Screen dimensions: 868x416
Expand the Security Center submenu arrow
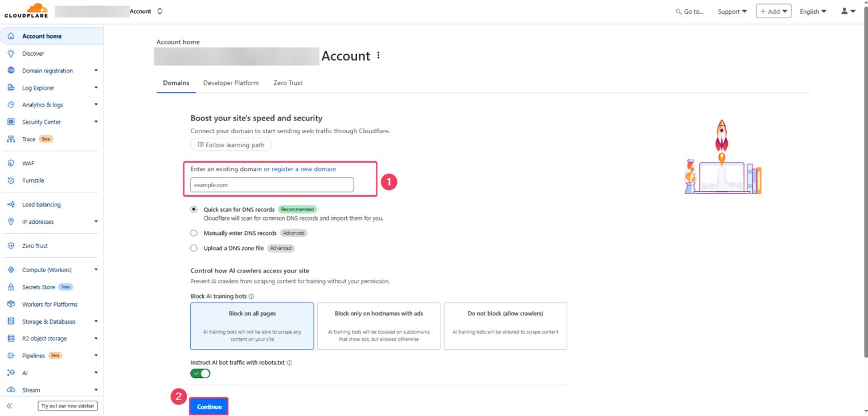tap(96, 122)
